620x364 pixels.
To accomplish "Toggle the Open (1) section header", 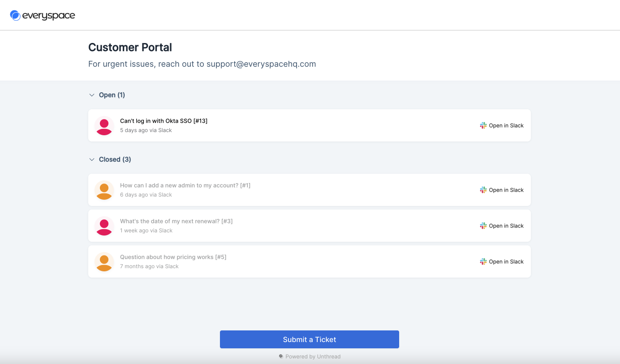I will coord(112,95).
